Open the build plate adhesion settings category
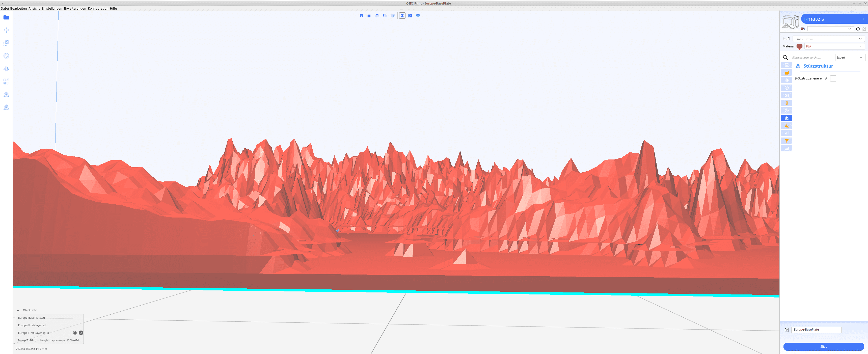 (x=786, y=126)
